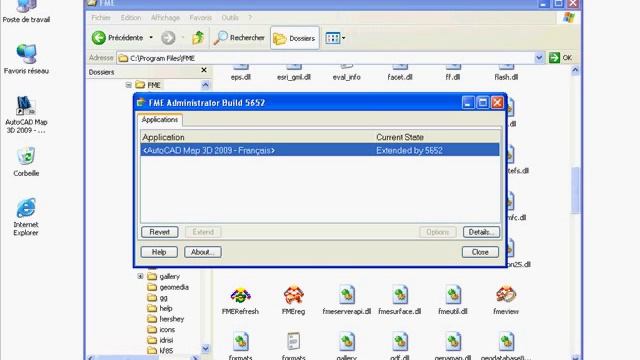Select the gallery folder in tree
The width and height of the screenshot is (640, 360).
tap(164, 276)
